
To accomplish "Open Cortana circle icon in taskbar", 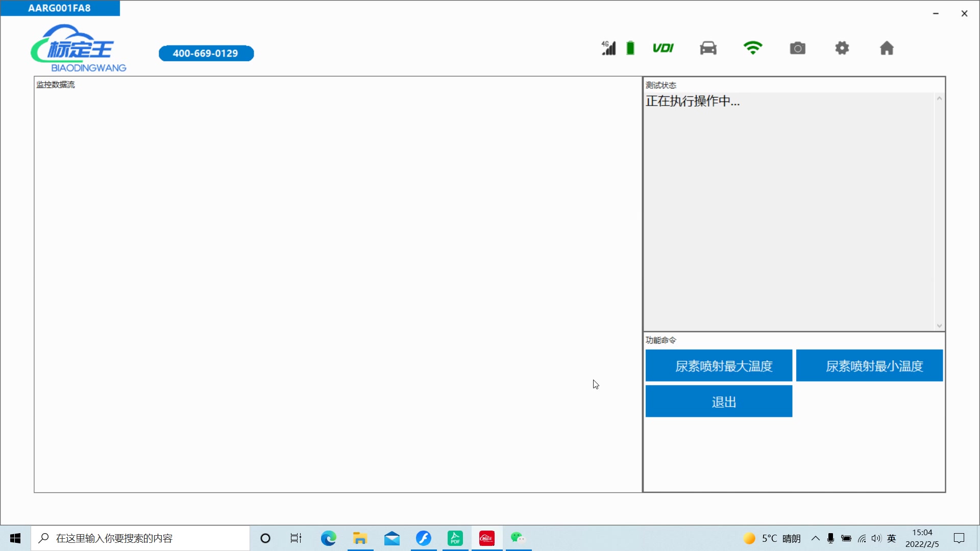I will pos(265,538).
